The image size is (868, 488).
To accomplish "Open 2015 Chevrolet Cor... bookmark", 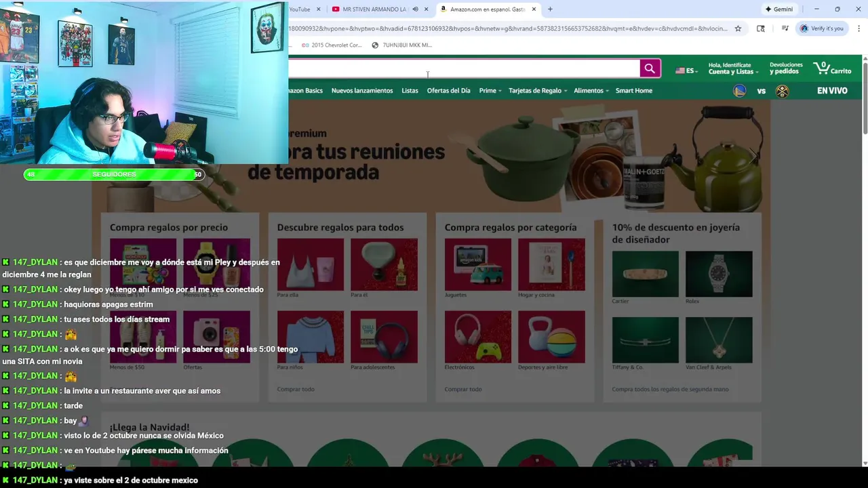I will point(330,45).
